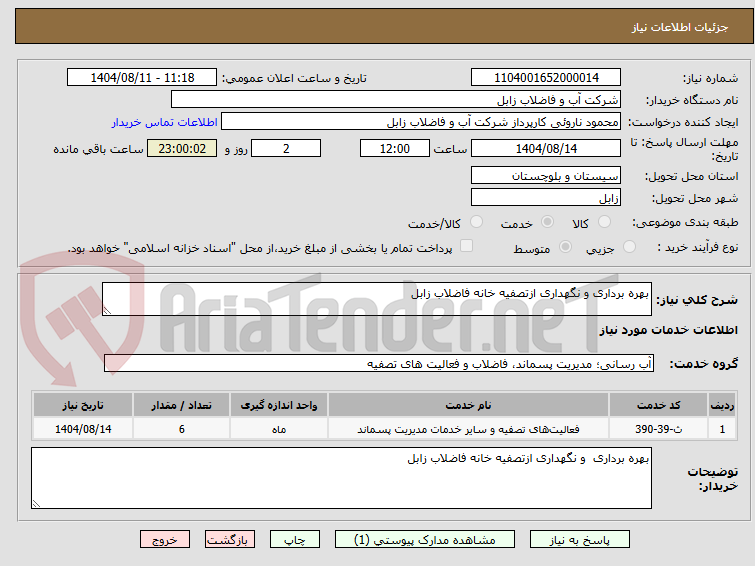The height and width of the screenshot is (566, 755).
Task: Click the واحد اندازه گیری column header
Action: coord(279,405)
